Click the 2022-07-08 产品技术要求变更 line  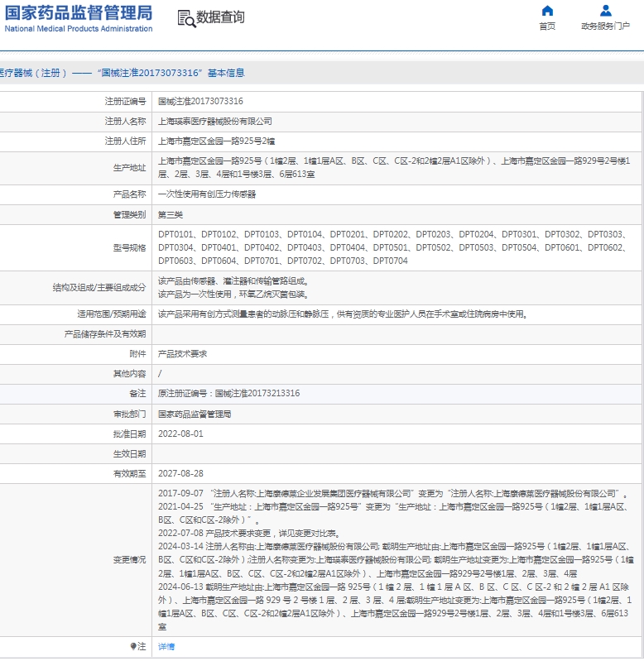pos(249,534)
